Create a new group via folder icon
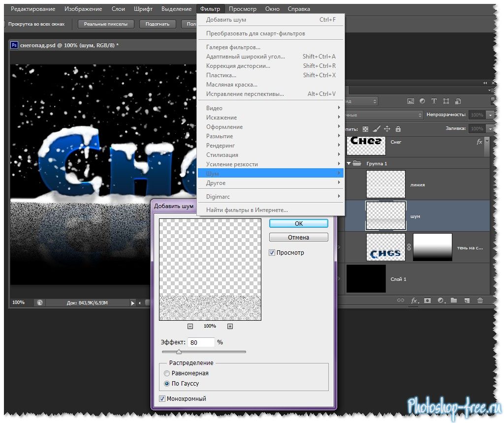The height and width of the screenshot is (423, 504). click(453, 300)
